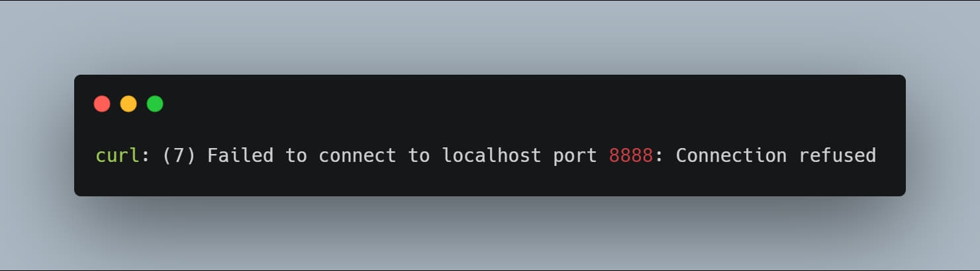
Task: Click the 'to' before 'localhost'
Action: pyautogui.click(x=418, y=156)
